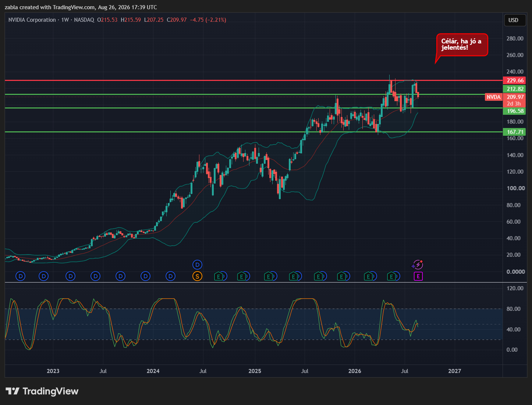Select the green 167.71 price label
The height and width of the screenshot is (405, 532).
(x=514, y=132)
